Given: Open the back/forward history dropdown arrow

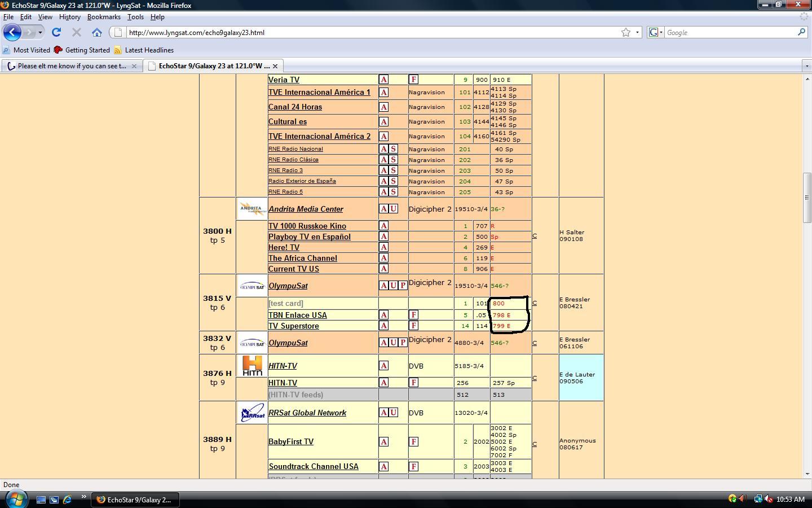Looking at the screenshot, I should tap(40, 32).
